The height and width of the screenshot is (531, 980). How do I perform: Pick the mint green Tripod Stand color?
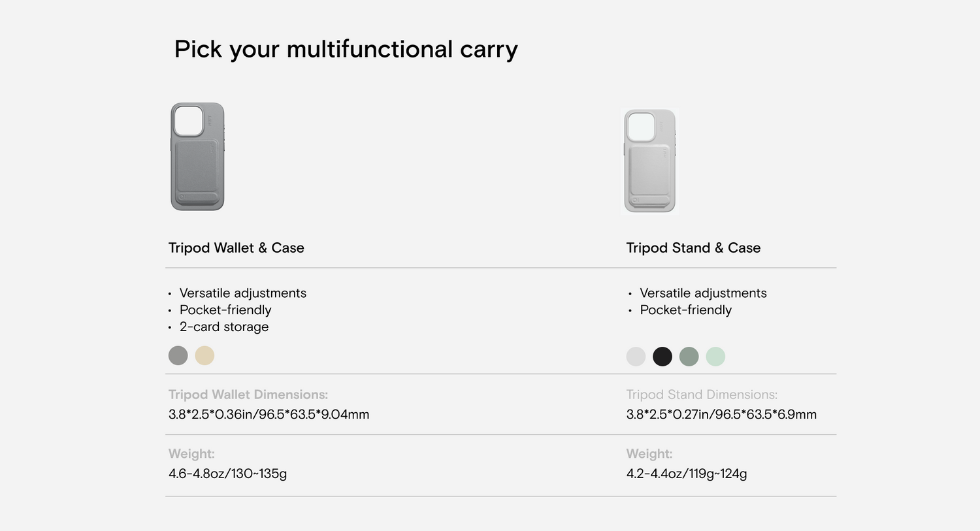coord(715,357)
